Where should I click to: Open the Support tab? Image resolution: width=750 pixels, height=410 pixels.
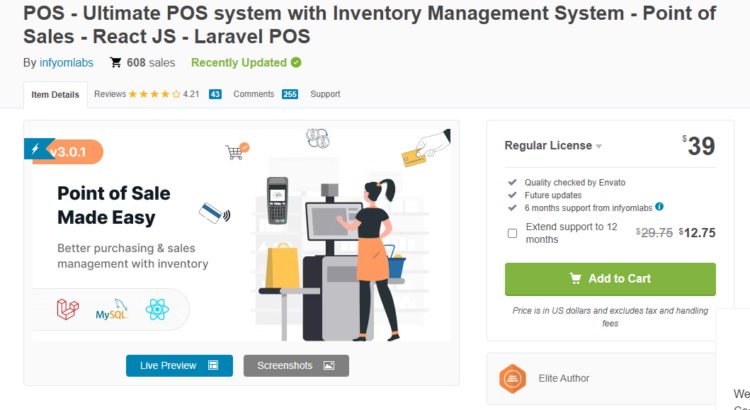coord(325,94)
